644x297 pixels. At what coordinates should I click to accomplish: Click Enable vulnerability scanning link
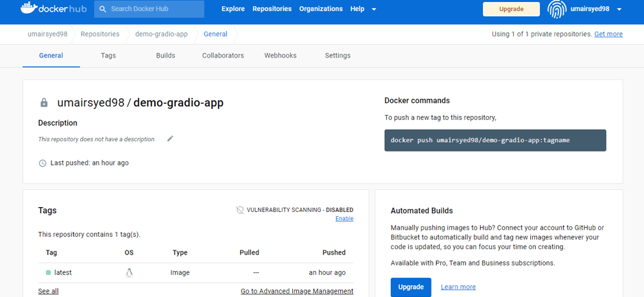(344, 219)
